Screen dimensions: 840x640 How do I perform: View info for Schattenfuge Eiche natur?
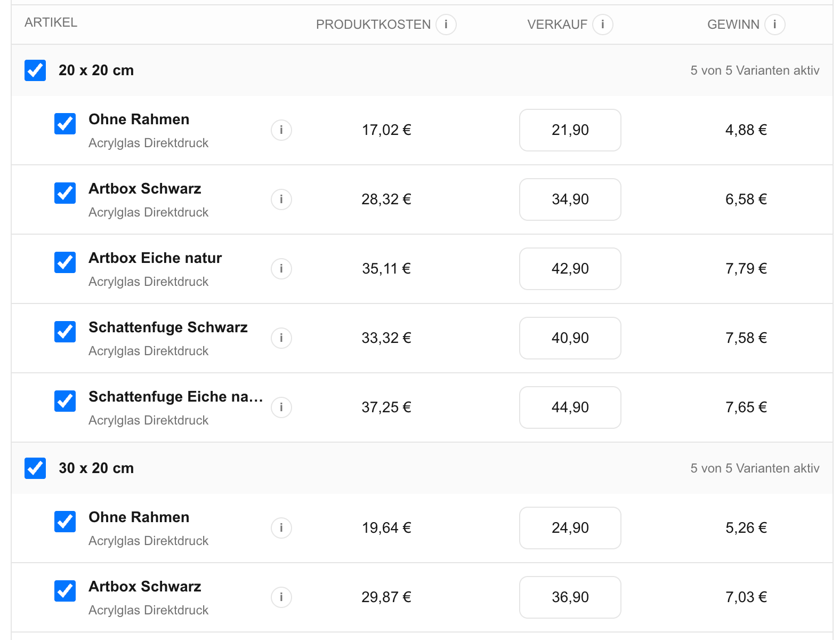281,407
